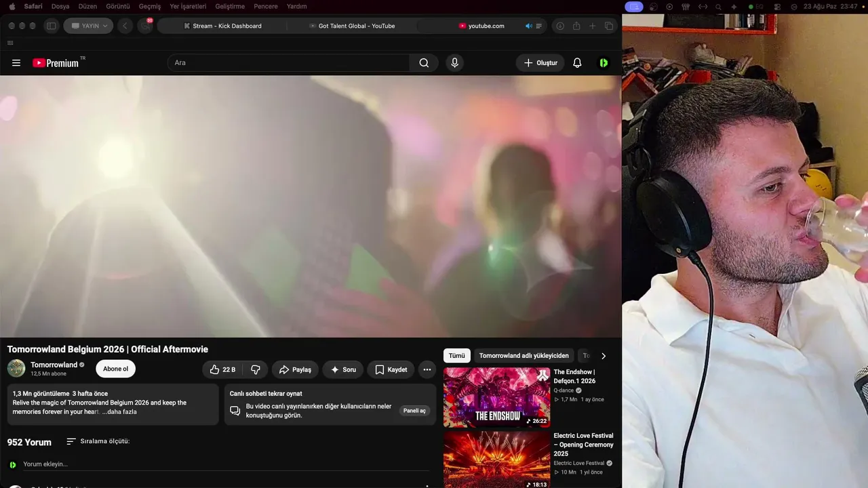The height and width of the screenshot is (488, 868).
Task: Show Safari sidebar panel
Action: click(51, 26)
